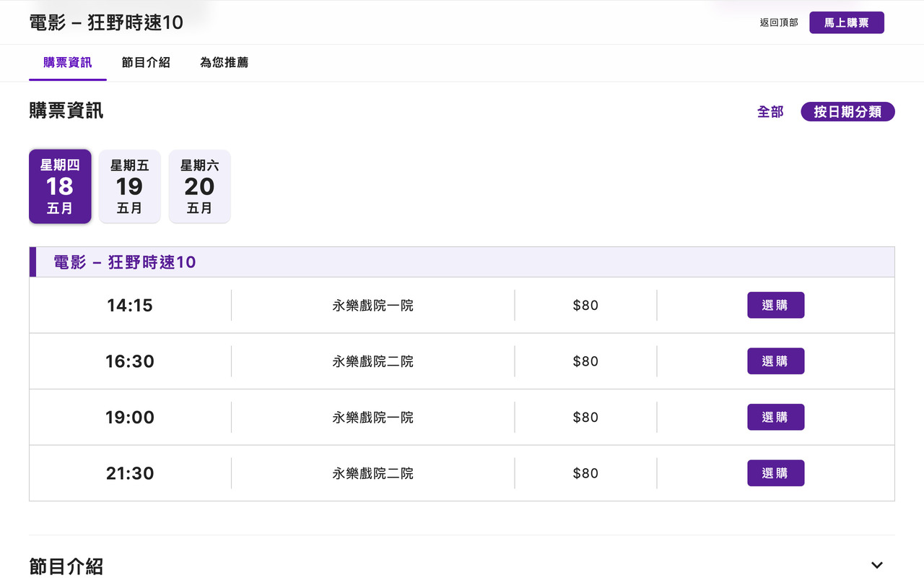Click 選購 for the 21:30 showing
924x578 pixels.
click(x=775, y=473)
